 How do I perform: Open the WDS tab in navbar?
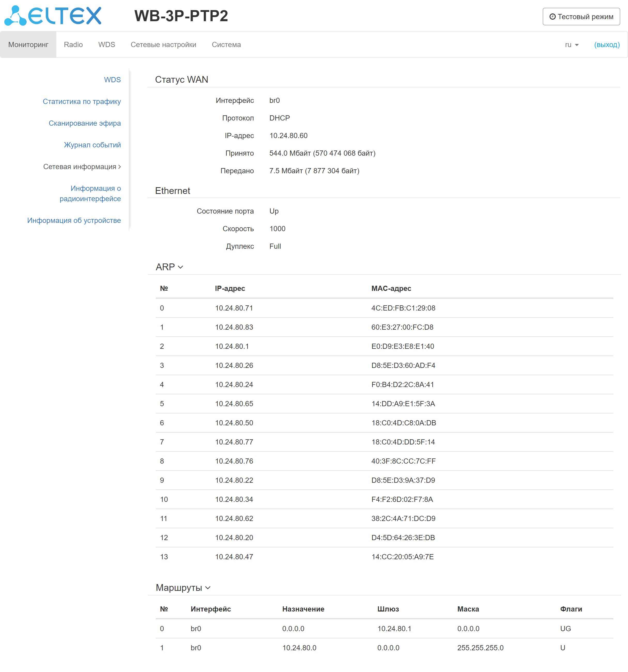click(106, 45)
